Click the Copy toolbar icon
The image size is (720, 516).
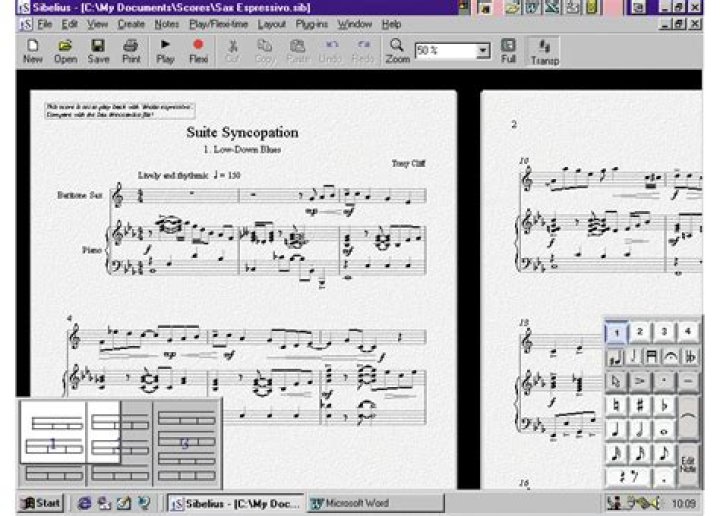coord(265,51)
